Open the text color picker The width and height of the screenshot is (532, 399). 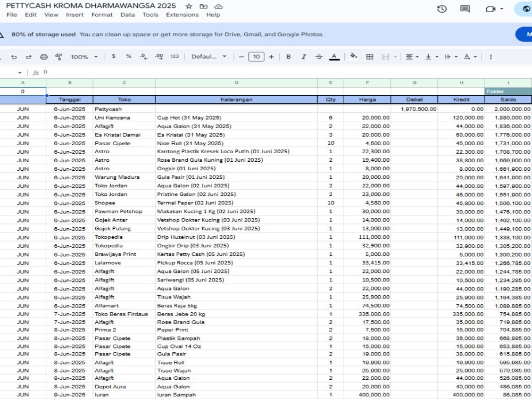click(334, 57)
